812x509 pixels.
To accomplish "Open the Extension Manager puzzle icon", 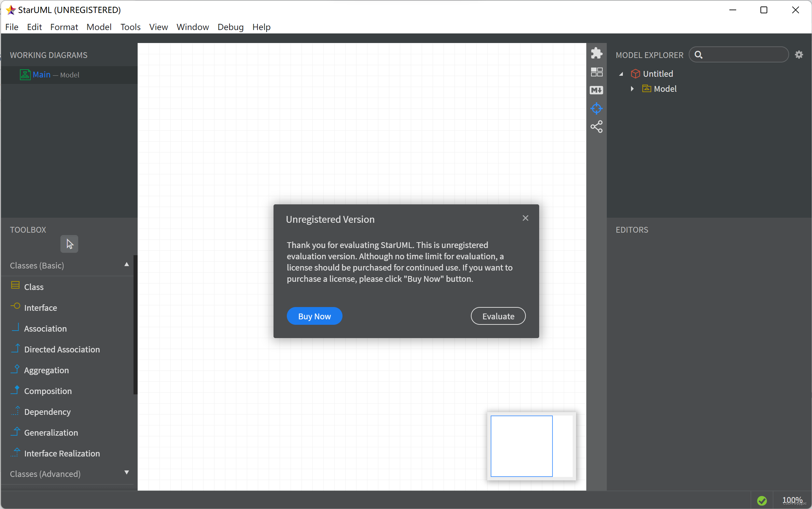I will click(596, 53).
